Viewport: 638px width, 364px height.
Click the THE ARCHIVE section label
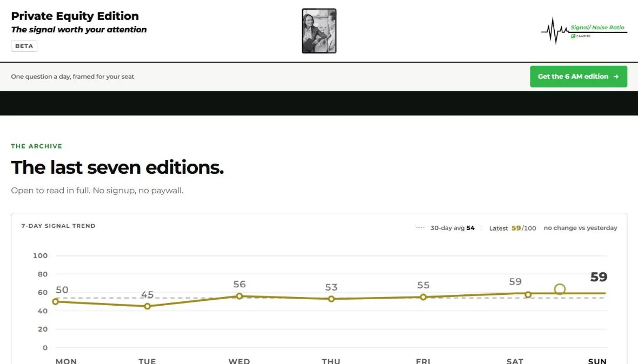pyautogui.click(x=37, y=146)
